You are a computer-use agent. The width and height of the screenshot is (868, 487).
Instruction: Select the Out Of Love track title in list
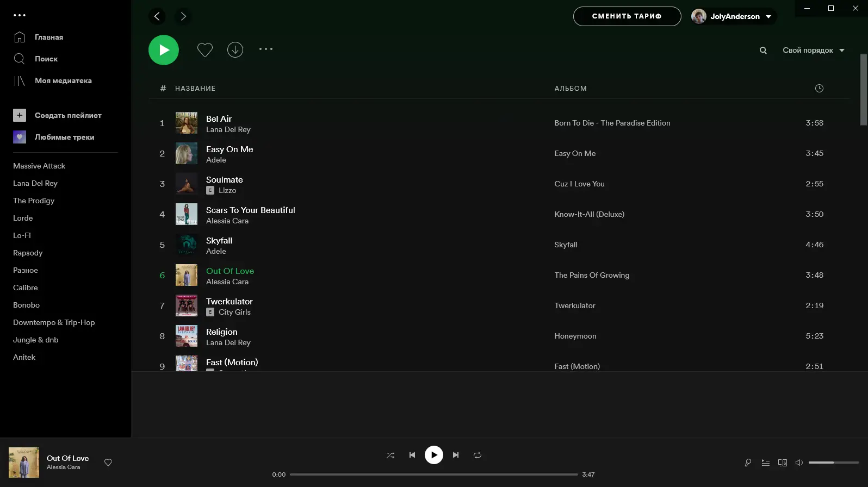pyautogui.click(x=230, y=271)
